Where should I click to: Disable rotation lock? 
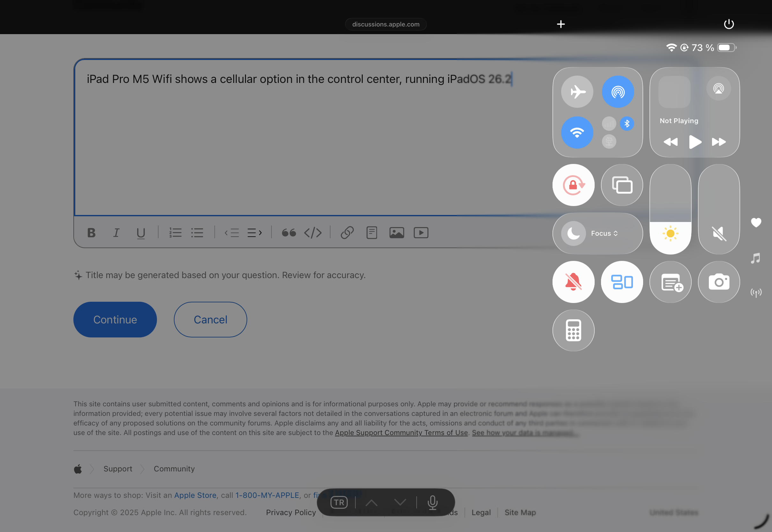coord(573,185)
